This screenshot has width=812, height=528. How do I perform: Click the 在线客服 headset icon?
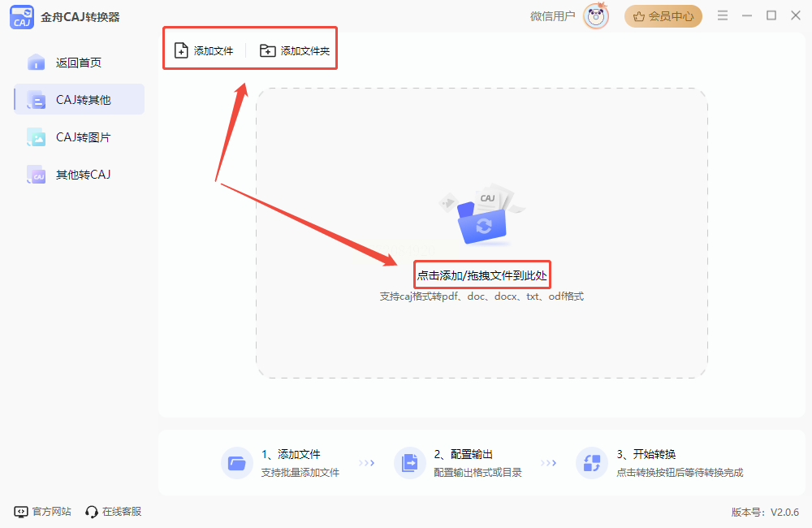coord(92,512)
